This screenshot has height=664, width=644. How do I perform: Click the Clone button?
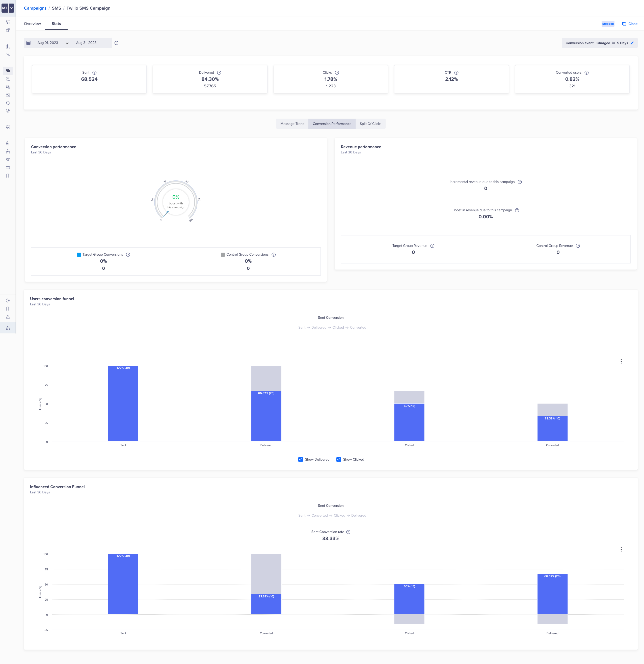coord(629,24)
